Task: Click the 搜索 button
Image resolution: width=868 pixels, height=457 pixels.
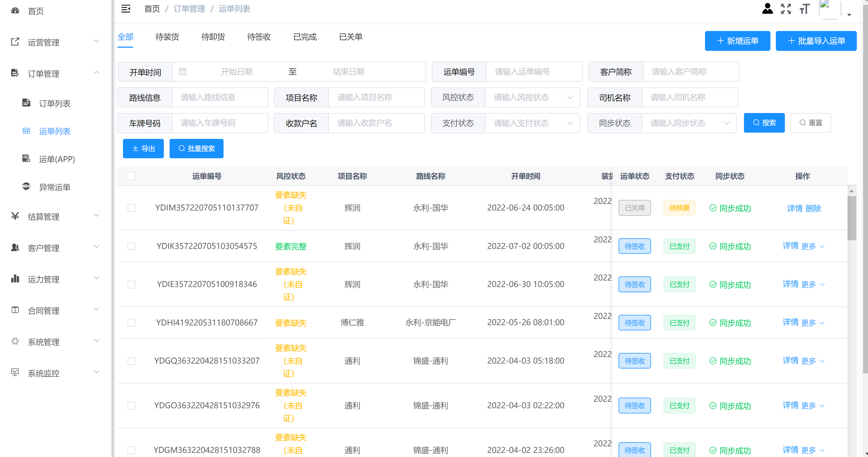Action: [764, 123]
